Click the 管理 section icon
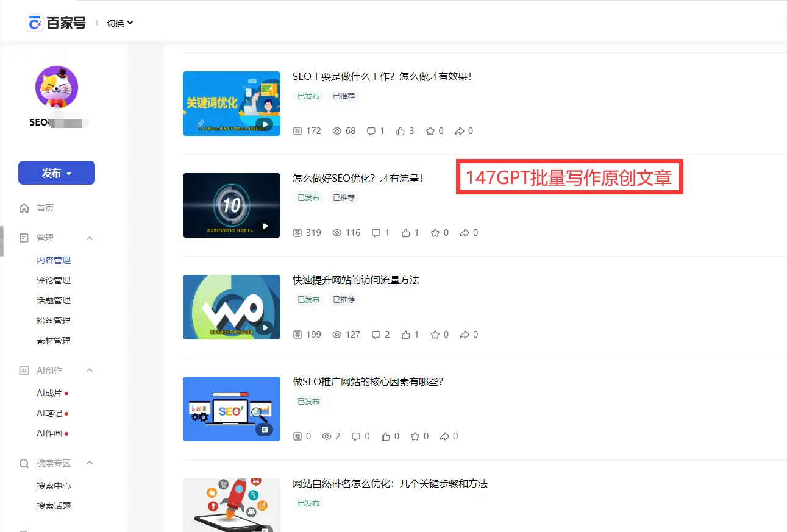Screen dimensions: 787x532 pos(23,238)
